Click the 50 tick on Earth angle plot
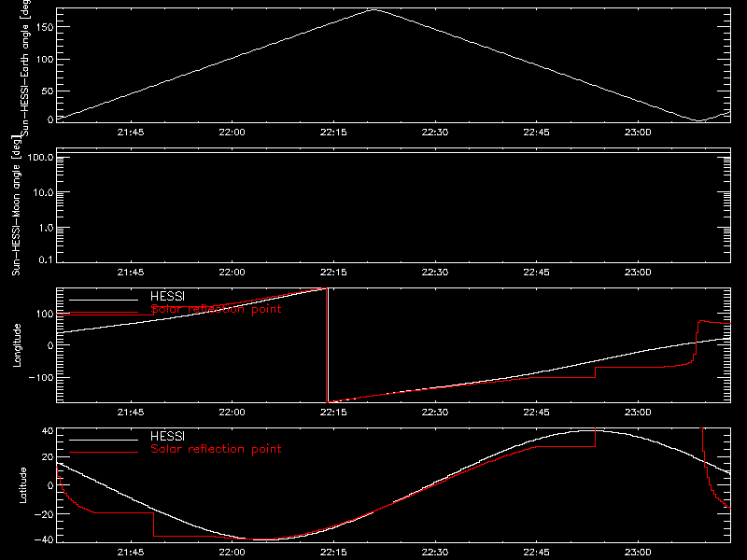 pos(48,91)
